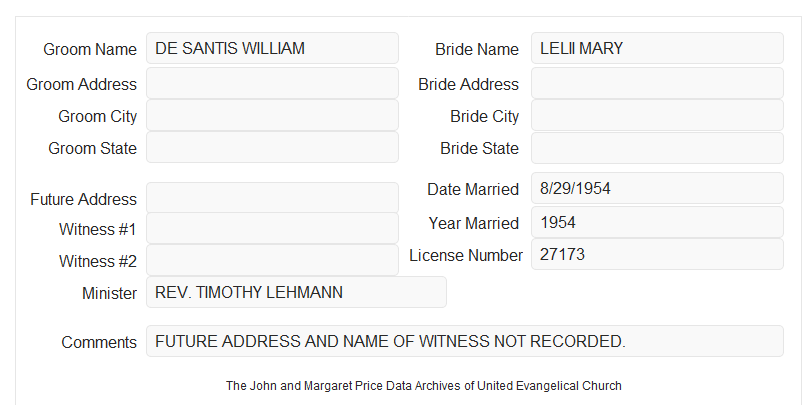Click the License Number label

[466, 255]
